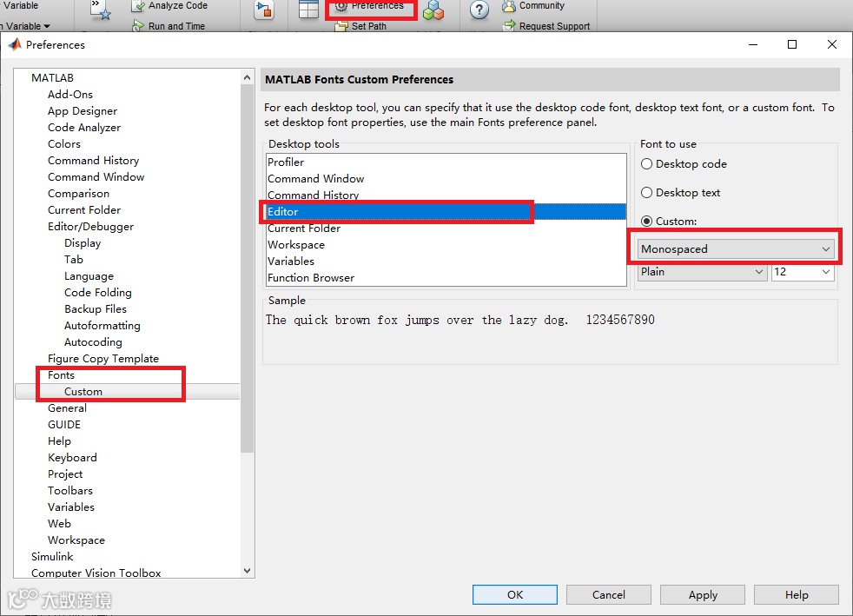Viewport: 853px width, 616px height.
Task: Click Request Support in the toolbar
Action: click(x=547, y=25)
